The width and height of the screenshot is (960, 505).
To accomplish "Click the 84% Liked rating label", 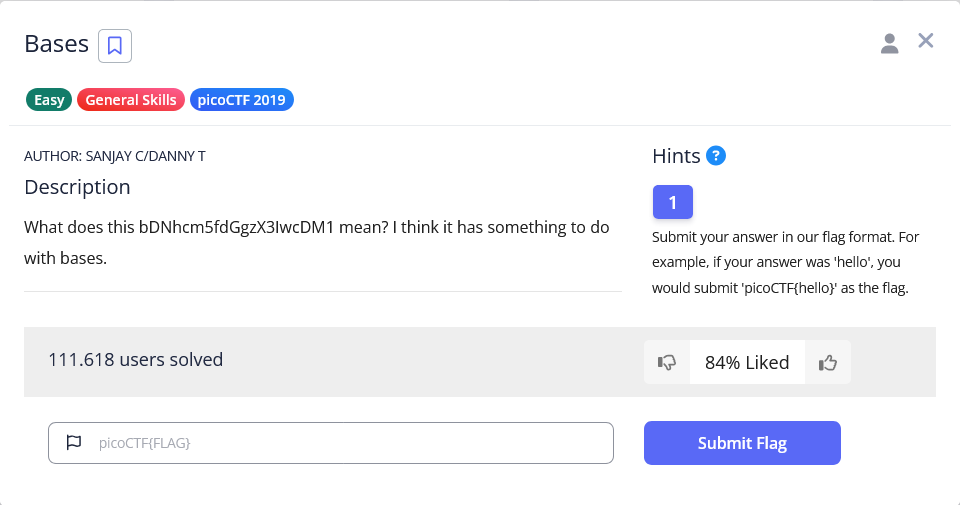I will tap(747, 363).
